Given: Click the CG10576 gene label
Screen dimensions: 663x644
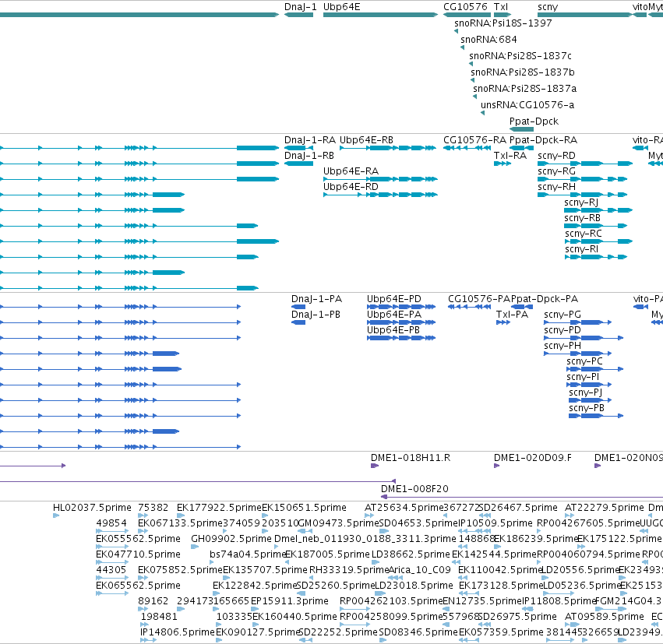Looking at the screenshot, I should pyautogui.click(x=465, y=7).
